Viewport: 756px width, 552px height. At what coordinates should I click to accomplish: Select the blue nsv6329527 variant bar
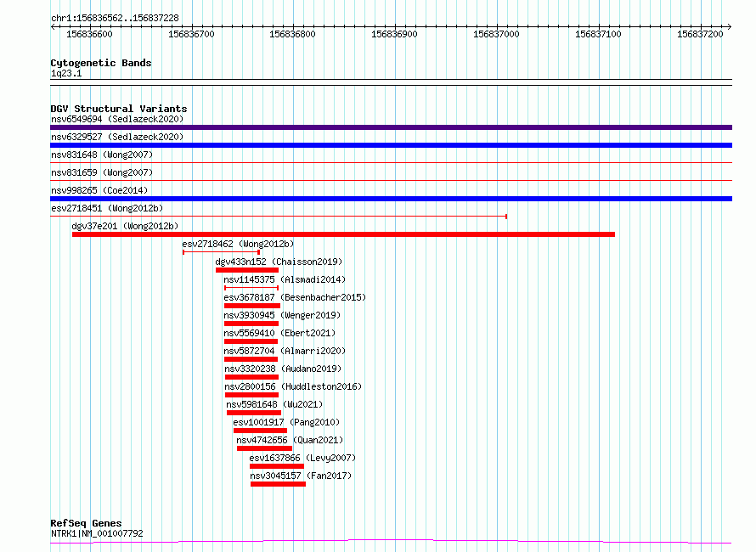[391, 145]
